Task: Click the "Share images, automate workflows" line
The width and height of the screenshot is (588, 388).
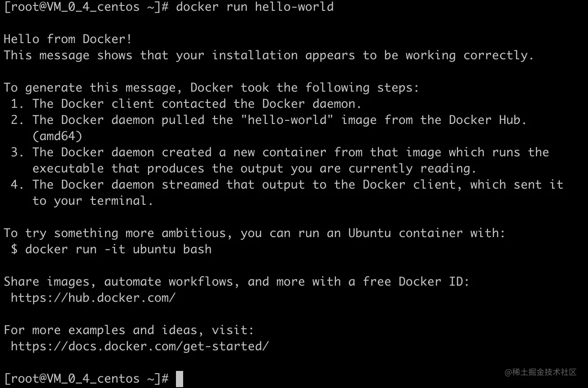Action: coord(236,282)
